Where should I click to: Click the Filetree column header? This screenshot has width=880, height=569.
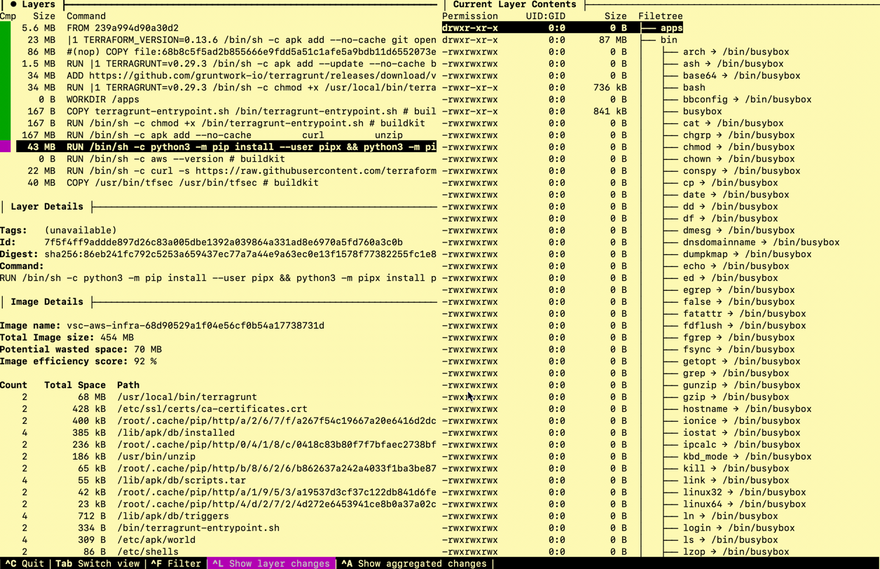[660, 16]
